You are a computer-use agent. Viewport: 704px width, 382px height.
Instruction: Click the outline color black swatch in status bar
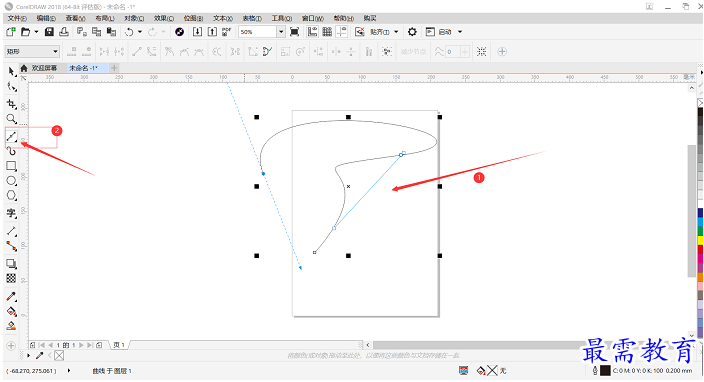pos(605,371)
